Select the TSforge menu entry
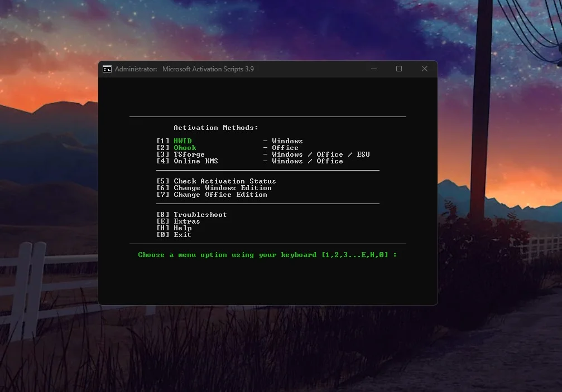Screen dimensions: 562x392 189,154
